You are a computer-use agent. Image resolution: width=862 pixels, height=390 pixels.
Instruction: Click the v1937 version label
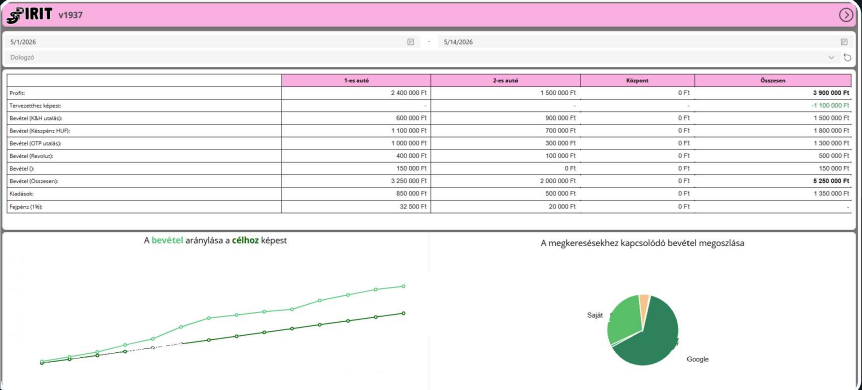[x=70, y=15]
